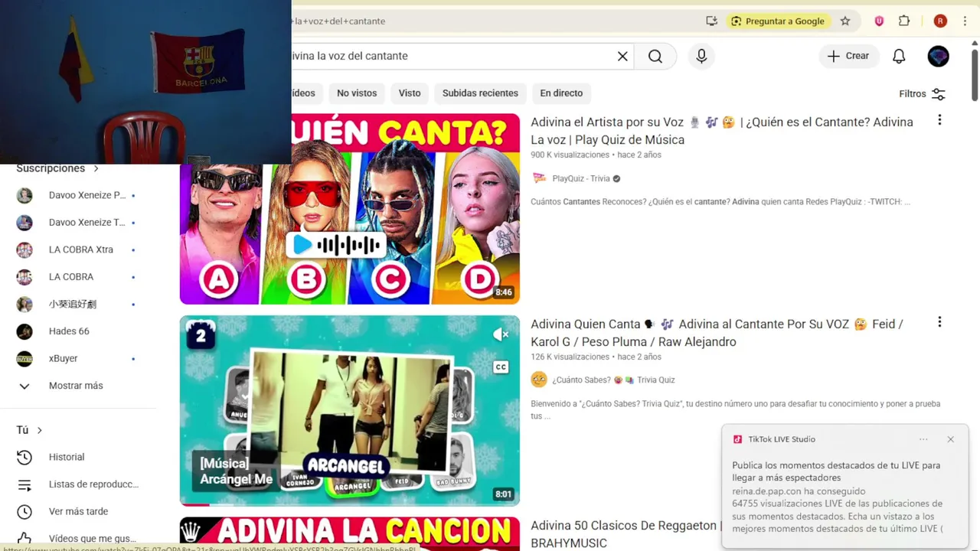Select the No vistos filter chip

point(357,93)
